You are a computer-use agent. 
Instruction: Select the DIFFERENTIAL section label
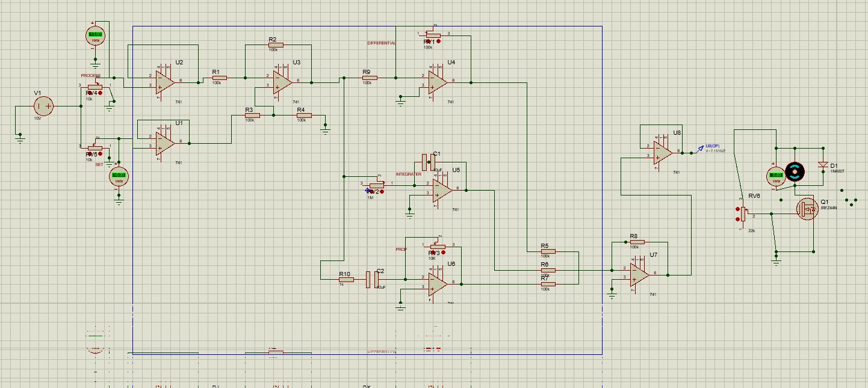pos(382,43)
